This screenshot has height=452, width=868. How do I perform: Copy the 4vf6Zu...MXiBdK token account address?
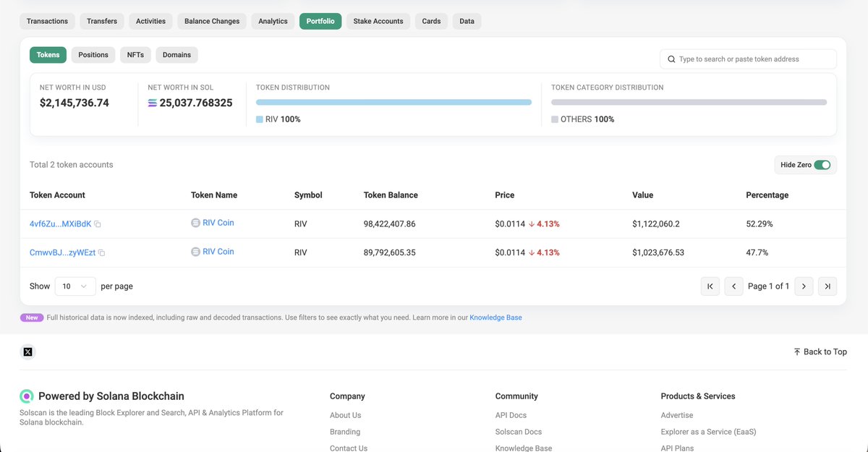click(98, 224)
